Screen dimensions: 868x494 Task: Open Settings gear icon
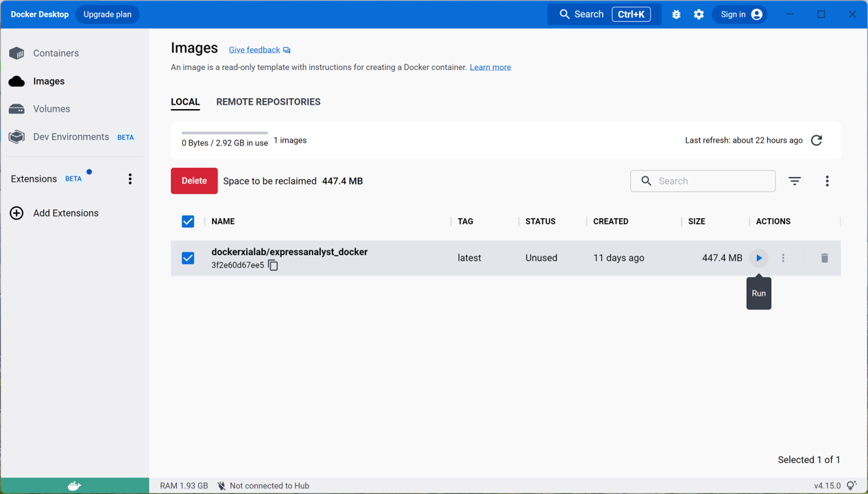pos(699,14)
